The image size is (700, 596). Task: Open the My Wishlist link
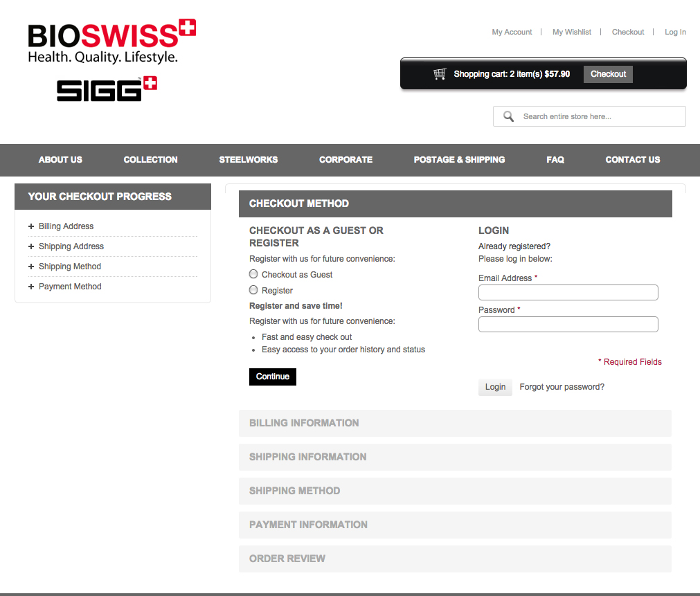[571, 32]
